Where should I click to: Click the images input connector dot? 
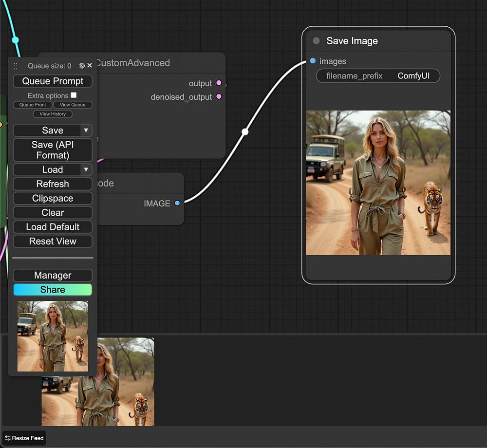pos(313,61)
